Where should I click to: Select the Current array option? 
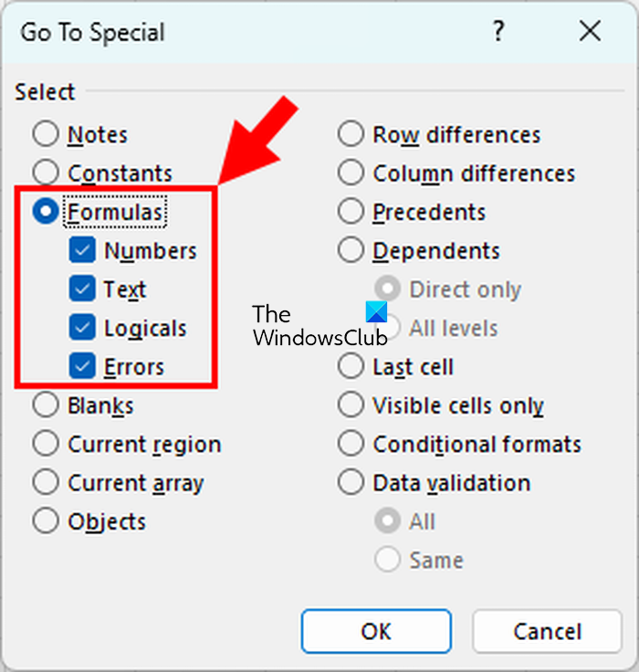click(x=46, y=483)
